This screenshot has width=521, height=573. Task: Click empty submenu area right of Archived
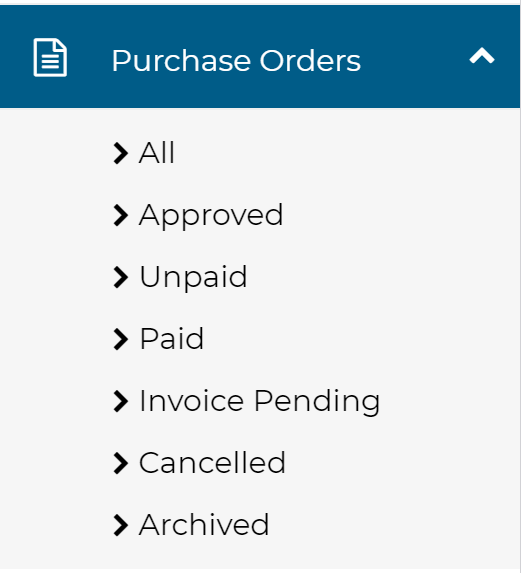[x=395, y=525]
